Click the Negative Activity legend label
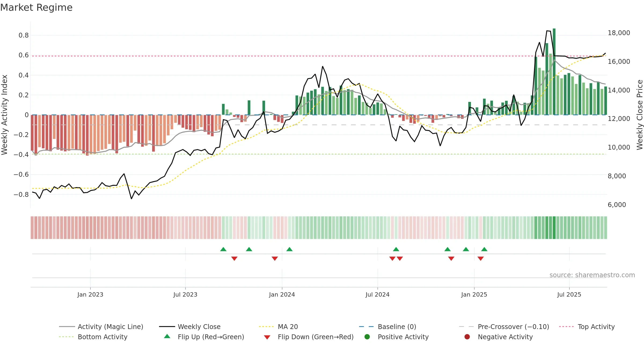Viewport: 644px width, 362px height. point(505,337)
